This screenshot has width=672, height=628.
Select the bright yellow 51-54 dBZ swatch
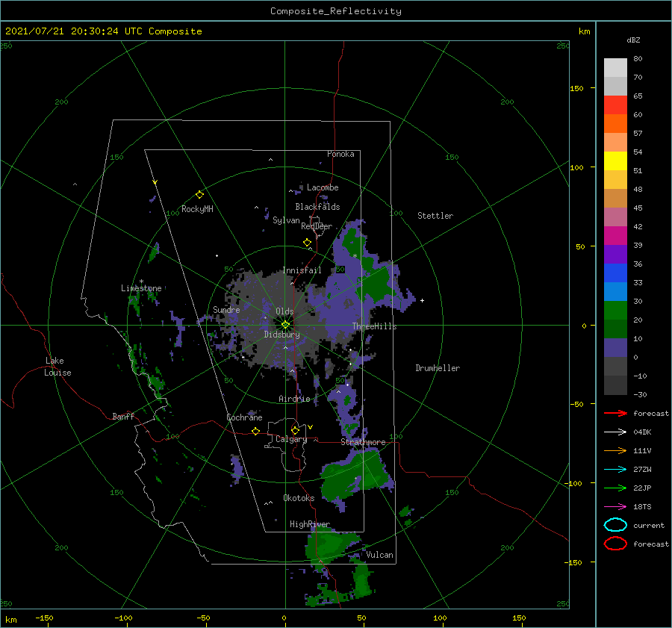point(615,161)
